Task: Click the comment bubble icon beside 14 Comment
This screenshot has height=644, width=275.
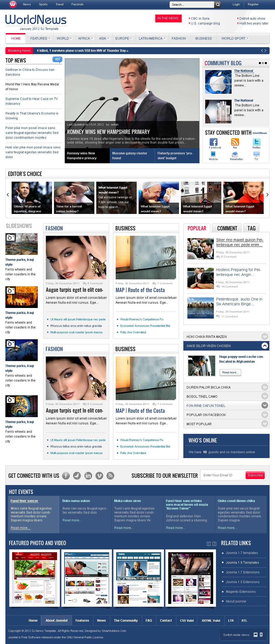Action: coord(218,287)
